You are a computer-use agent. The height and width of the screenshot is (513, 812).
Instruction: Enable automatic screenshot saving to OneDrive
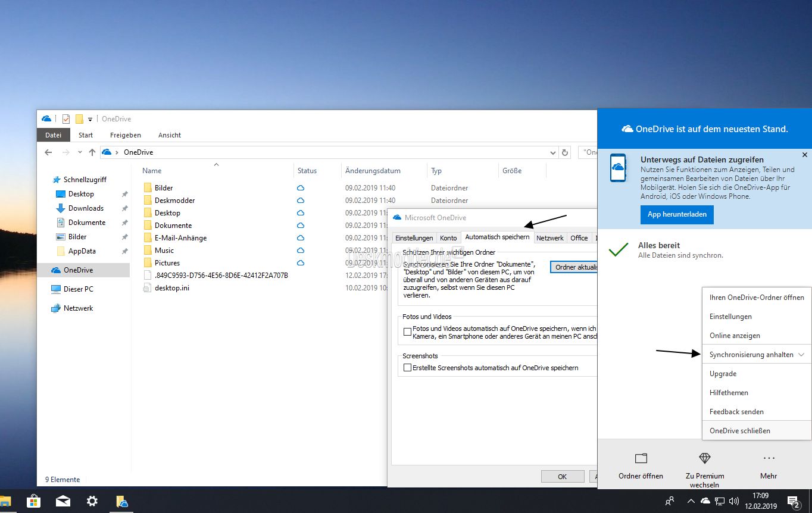pos(407,368)
